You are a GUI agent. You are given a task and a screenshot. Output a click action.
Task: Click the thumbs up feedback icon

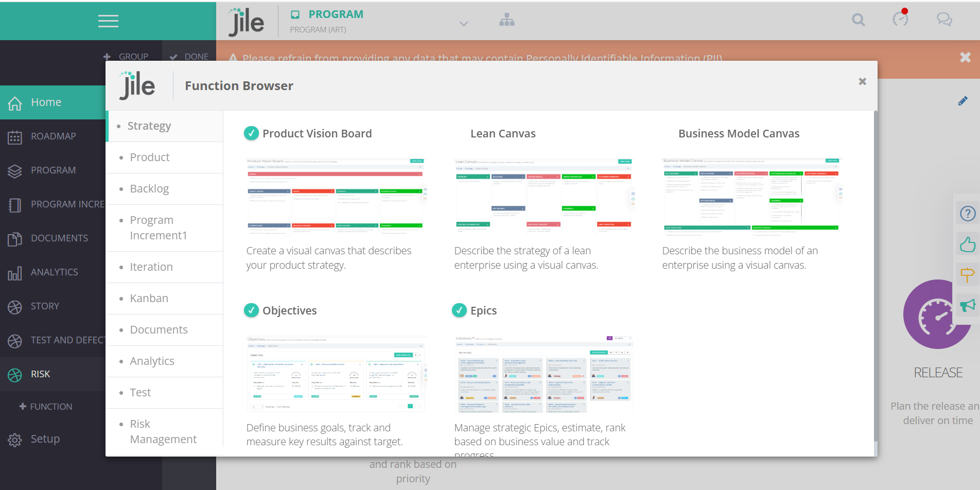point(967,244)
